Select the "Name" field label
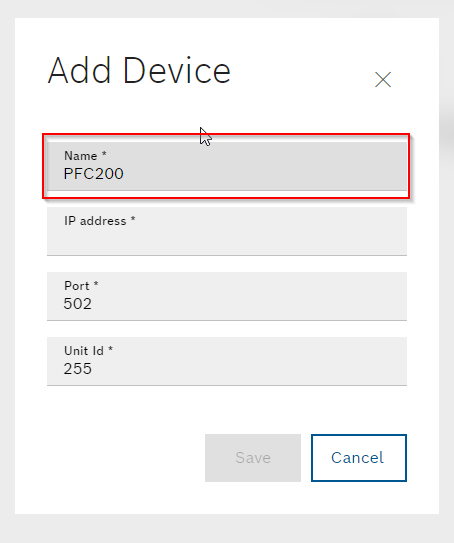The width and height of the screenshot is (454, 543). [81, 156]
